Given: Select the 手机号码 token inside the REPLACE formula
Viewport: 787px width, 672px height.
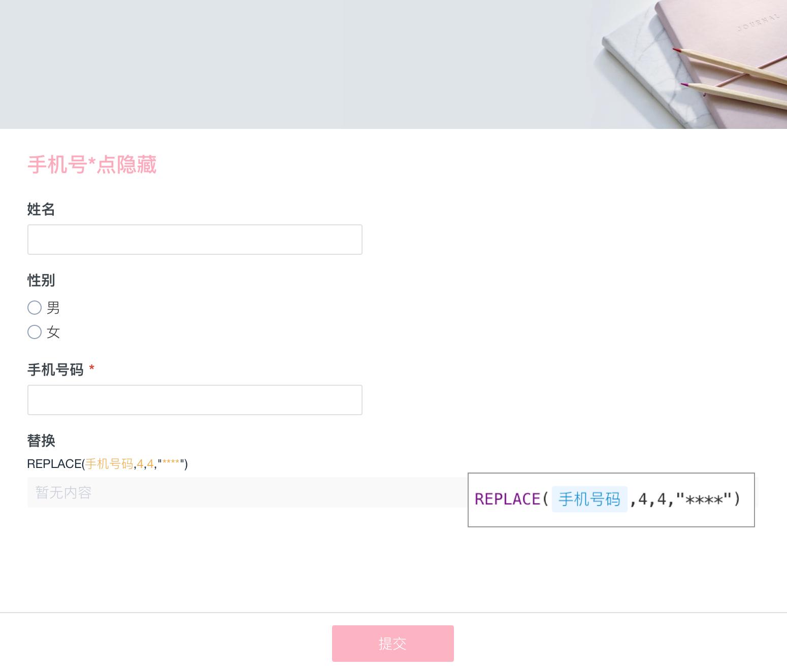Looking at the screenshot, I should click(x=589, y=499).
